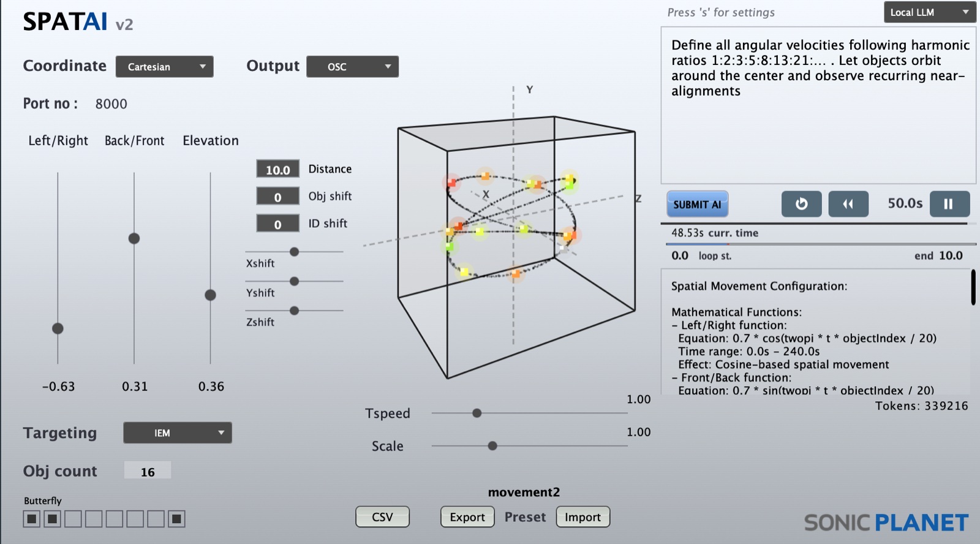Toggle the first Butterfly checkbox

32,519
